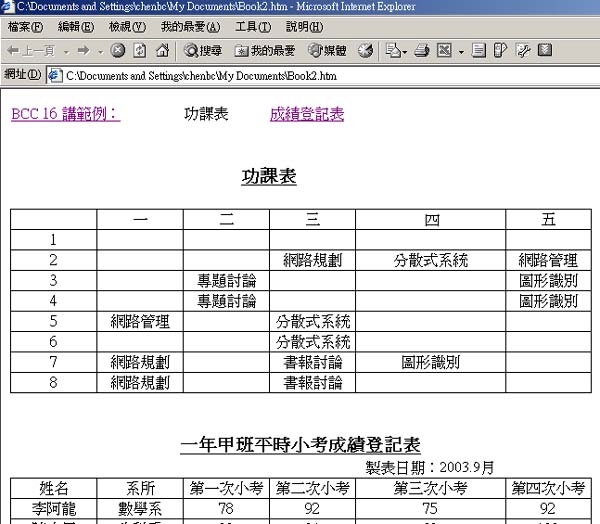This screenshot has width=600, height=524.
Task: Open the 工具(T) menu
Action: pyautogui.click(x=251, y=26)
